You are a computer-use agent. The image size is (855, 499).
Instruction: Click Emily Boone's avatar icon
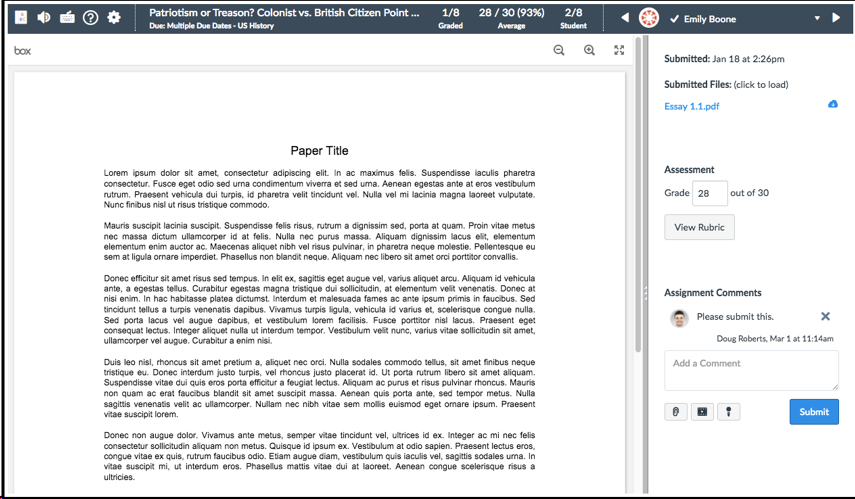648,18
